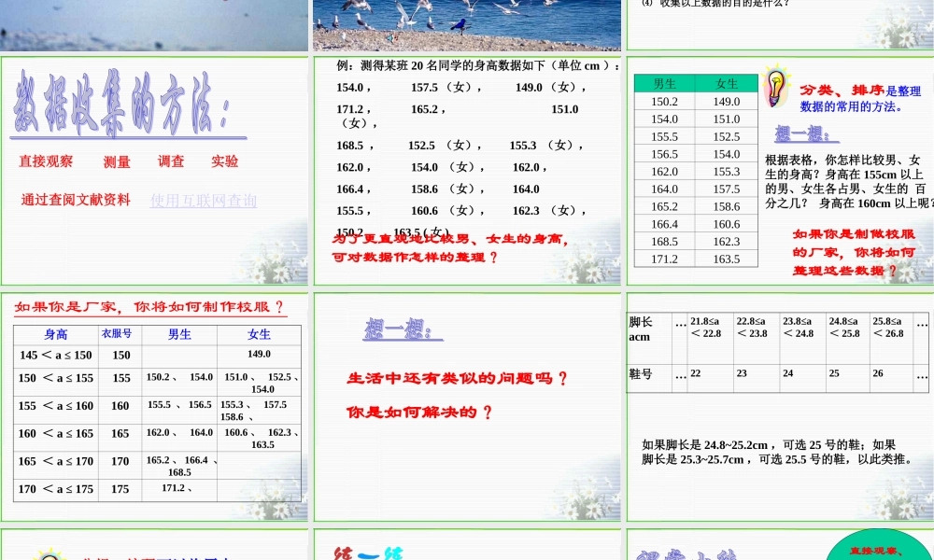934x560 pixels.
Task: Select the 女生 column header
Action: 724,83
